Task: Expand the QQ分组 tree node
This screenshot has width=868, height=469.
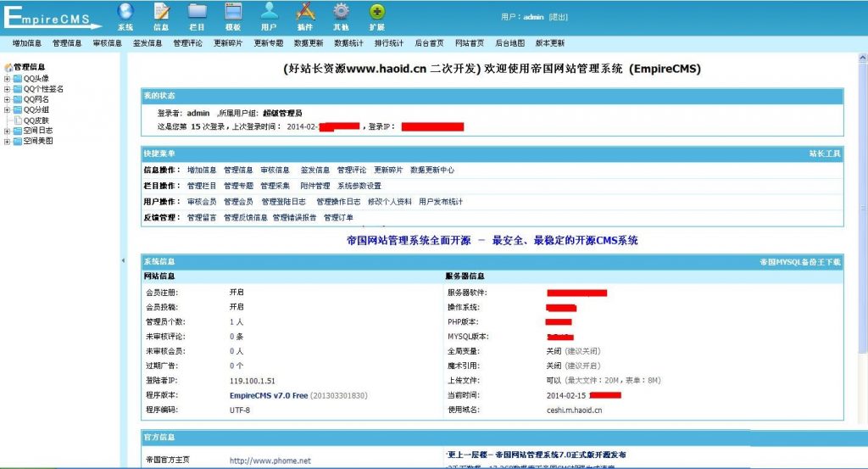Action: coord(7,110)
